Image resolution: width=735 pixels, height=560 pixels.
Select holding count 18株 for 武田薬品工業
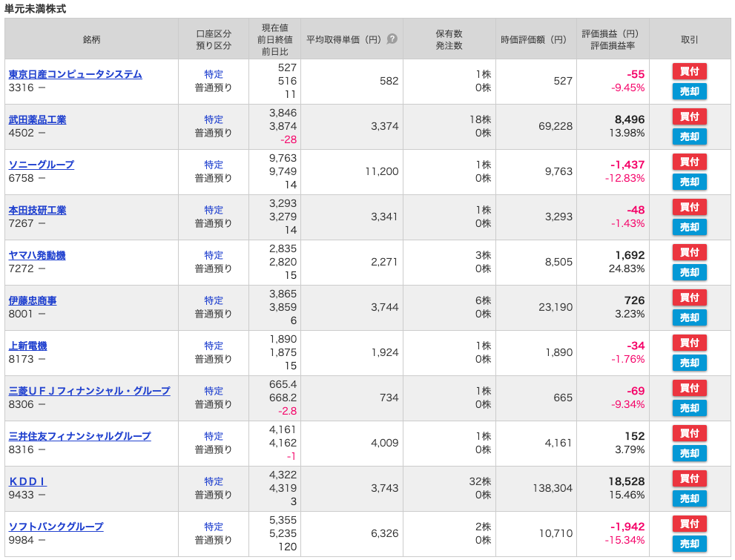tap(480, 119)
